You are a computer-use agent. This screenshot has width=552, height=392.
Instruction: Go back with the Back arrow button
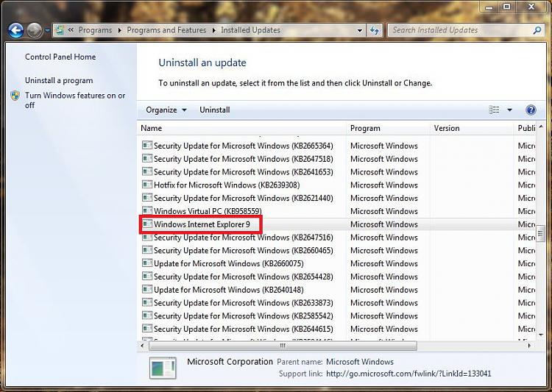[16, 30]
